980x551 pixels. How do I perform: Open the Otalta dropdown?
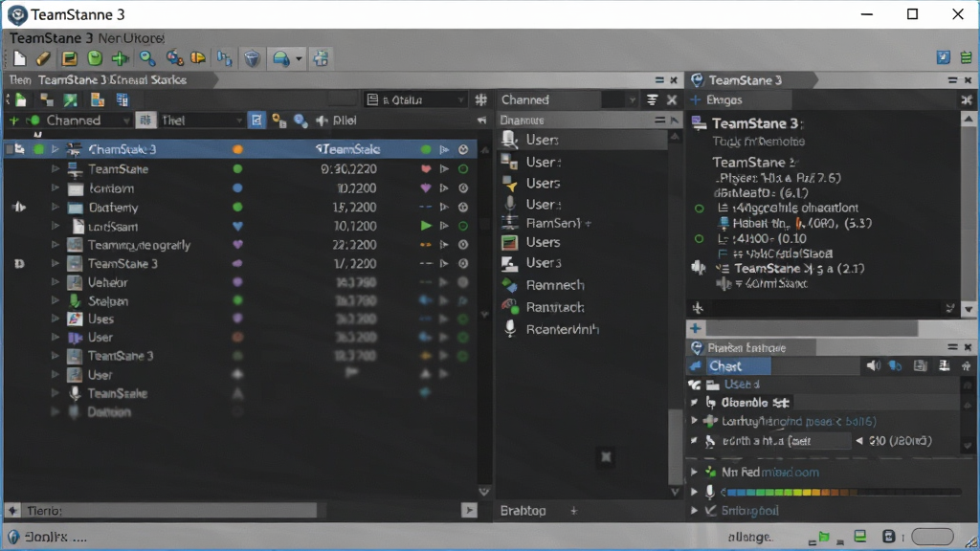pyautogui.click(x=415, y=99)
